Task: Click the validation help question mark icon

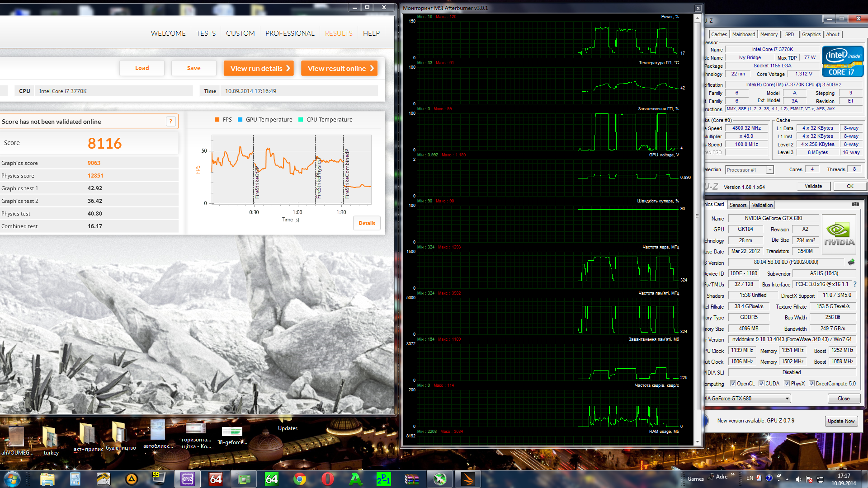Action: pos(170,121)
